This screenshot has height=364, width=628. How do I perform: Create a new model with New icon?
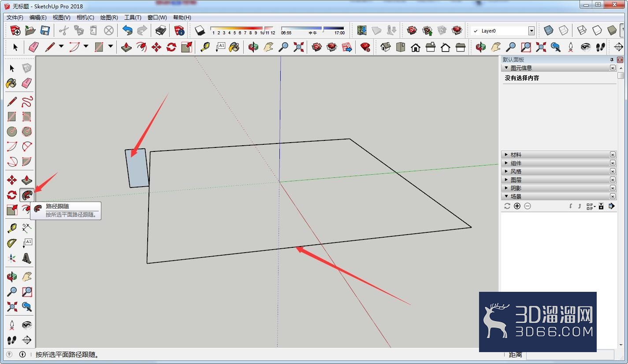(15, 30)
